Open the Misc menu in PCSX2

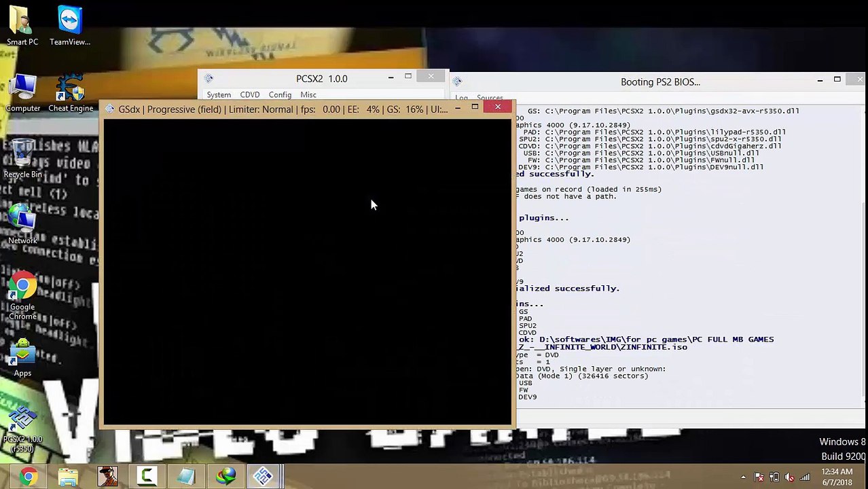pyautogui.click(x=308, y=95)
